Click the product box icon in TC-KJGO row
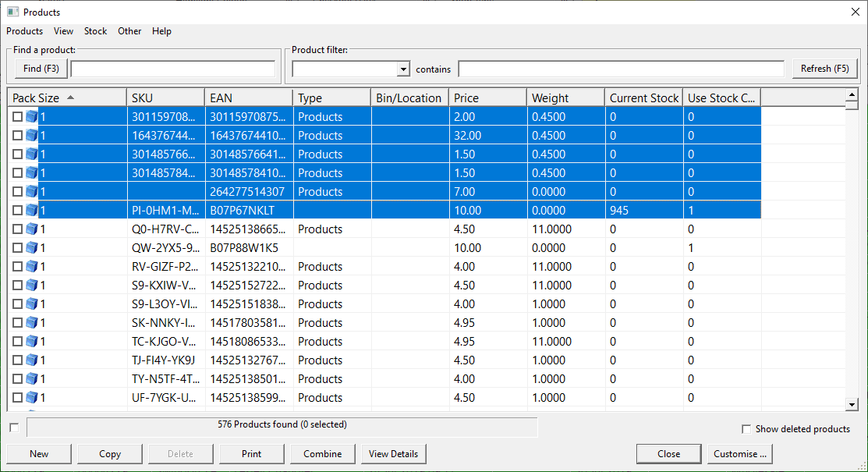 click(x=32, y=341)
